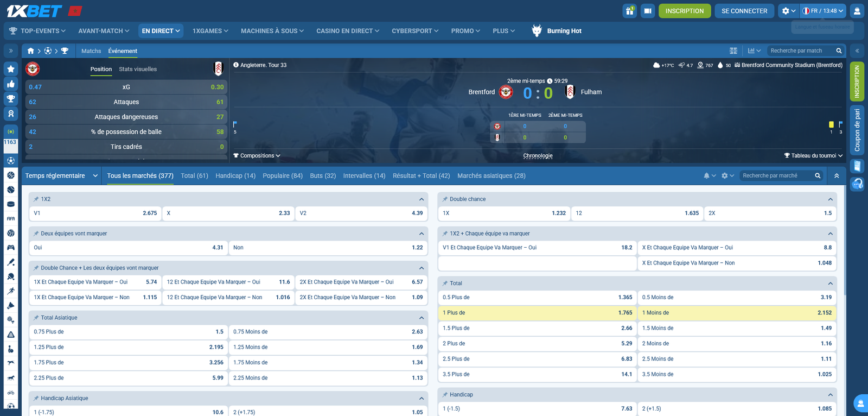
Task: Select the live broadcast sidebar icon
Action: (11, 131)
